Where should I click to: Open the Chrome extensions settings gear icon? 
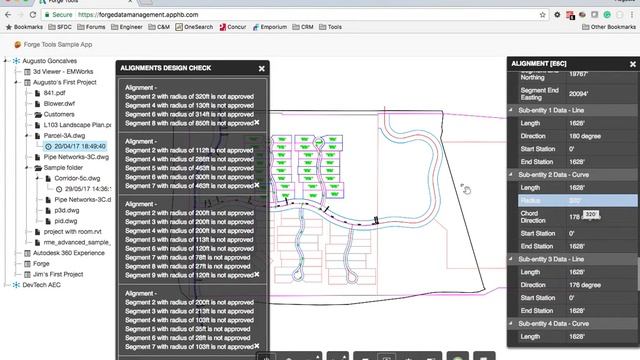[x=557, y=15]
